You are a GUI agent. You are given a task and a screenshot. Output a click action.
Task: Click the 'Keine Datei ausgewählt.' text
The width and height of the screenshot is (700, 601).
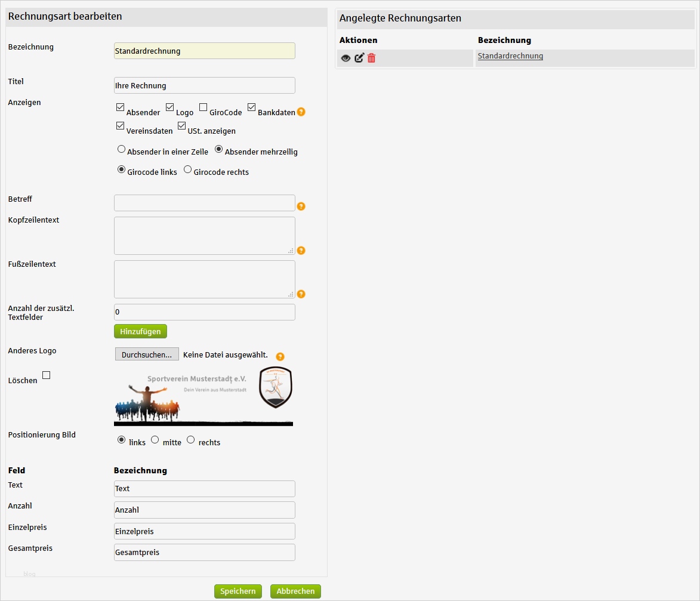[226, 355]
